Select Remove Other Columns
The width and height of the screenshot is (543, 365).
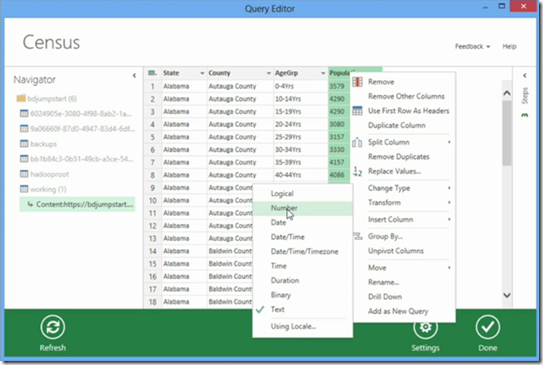pyautogui.click(x=406, y=96)
